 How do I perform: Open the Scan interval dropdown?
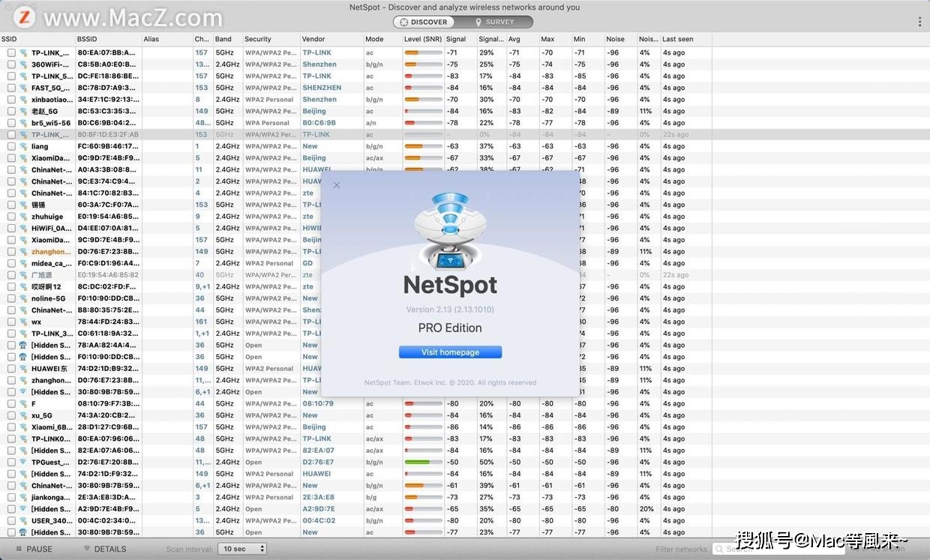coord(242,549)
